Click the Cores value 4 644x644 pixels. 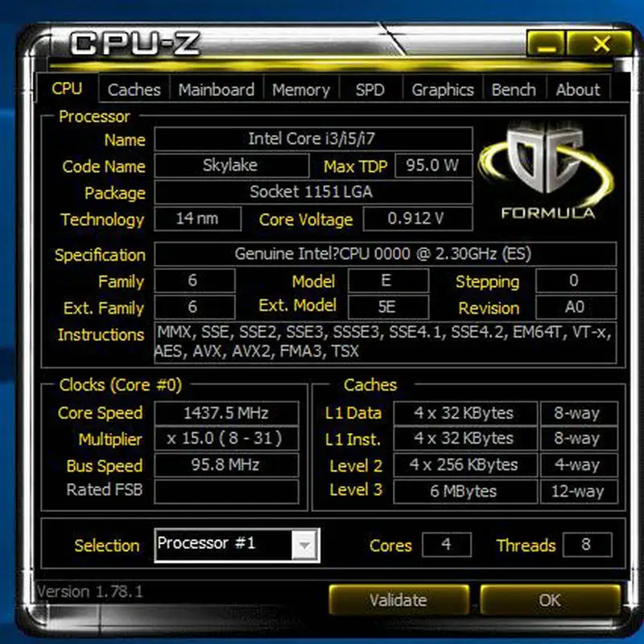click(447, 545)
